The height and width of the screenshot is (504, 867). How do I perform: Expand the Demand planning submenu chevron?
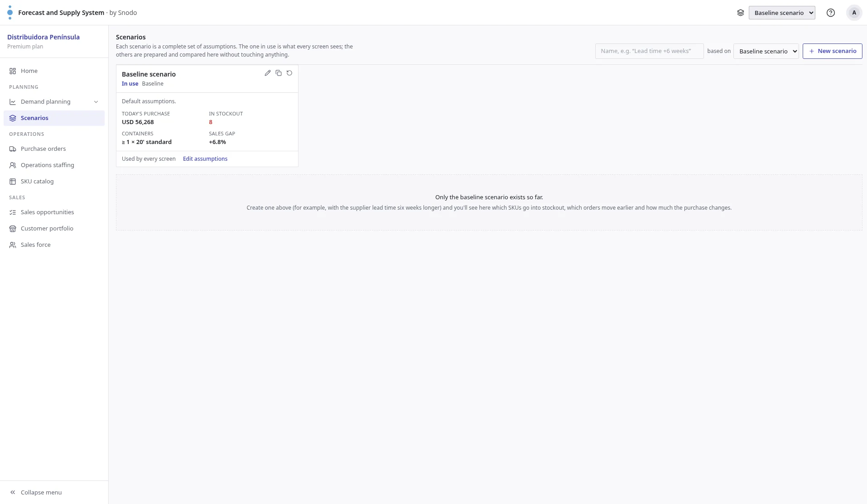tap(96, 102)
